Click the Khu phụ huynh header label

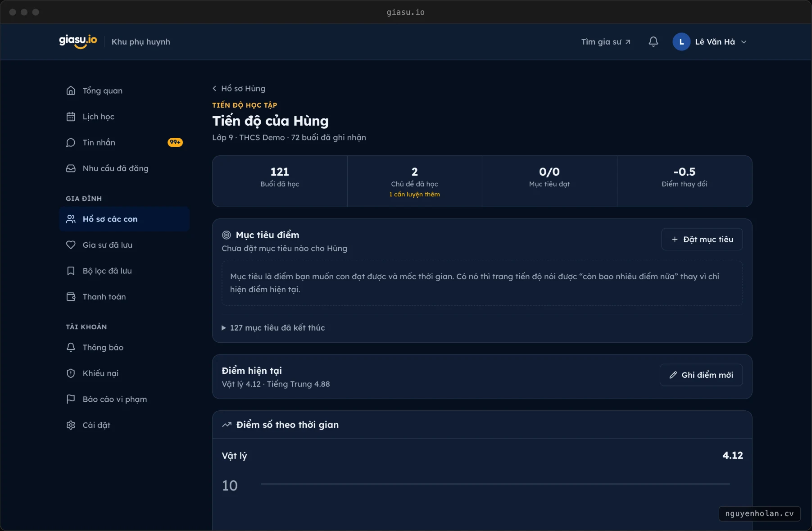click(141, 42)
